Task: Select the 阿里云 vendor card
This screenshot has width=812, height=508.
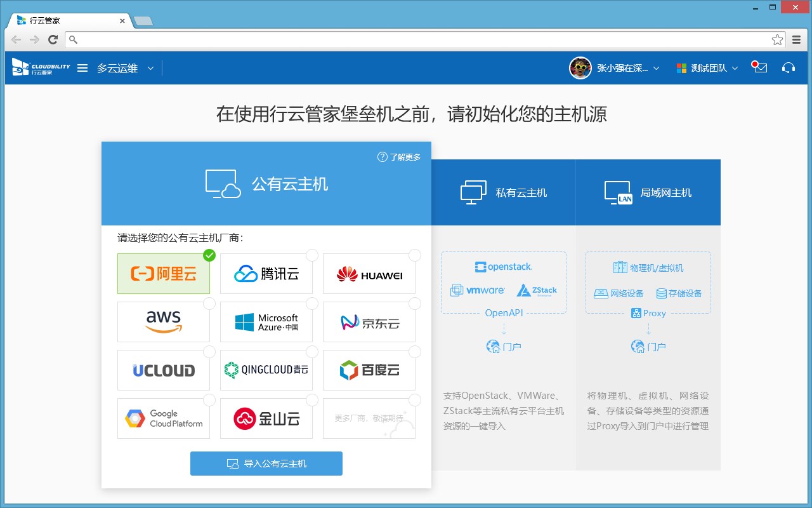Action: pos(164,274)
